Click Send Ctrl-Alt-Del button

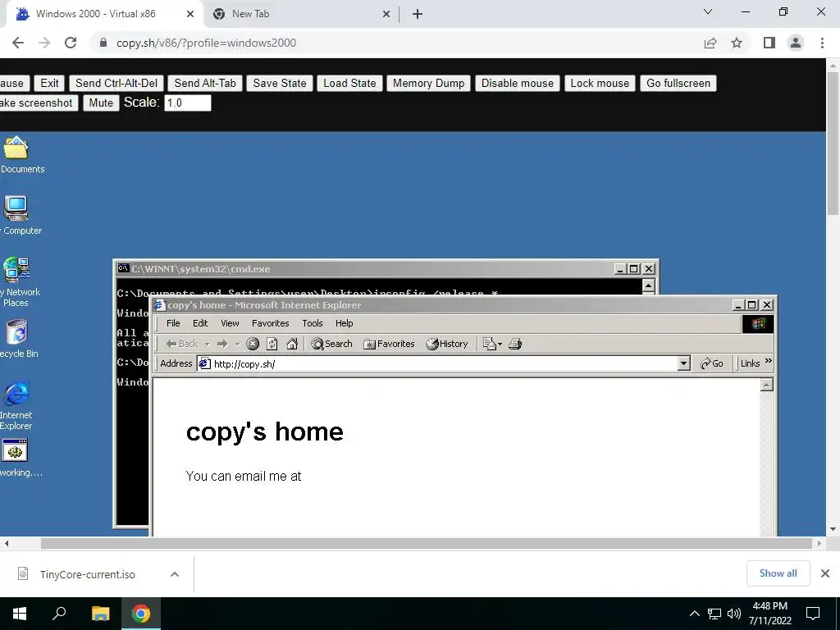116,83
